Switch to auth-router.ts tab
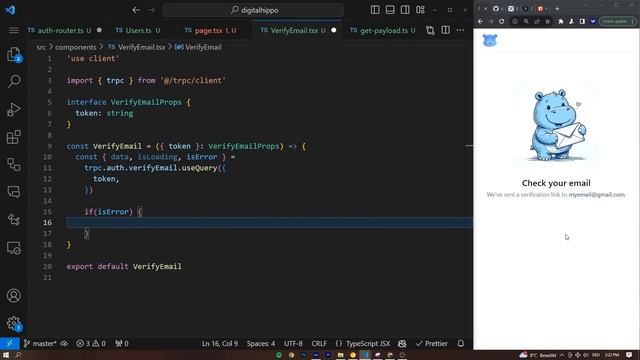Screen dimensions: 640x360 pyautogui.click(x=64, y=31)
